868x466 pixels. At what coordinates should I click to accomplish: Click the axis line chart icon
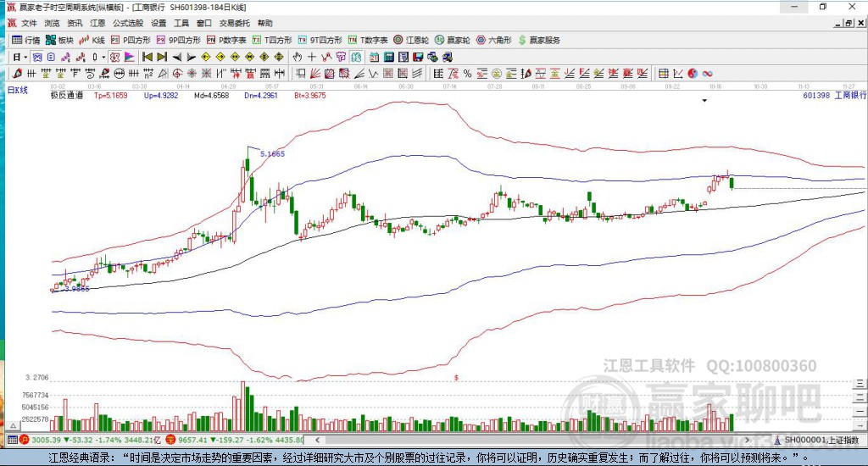point(677,74)
